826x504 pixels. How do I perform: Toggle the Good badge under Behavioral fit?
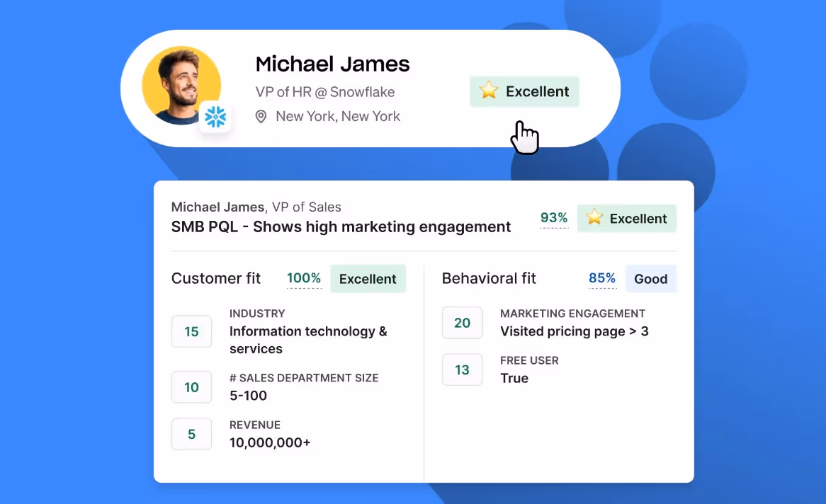[651, 278]
